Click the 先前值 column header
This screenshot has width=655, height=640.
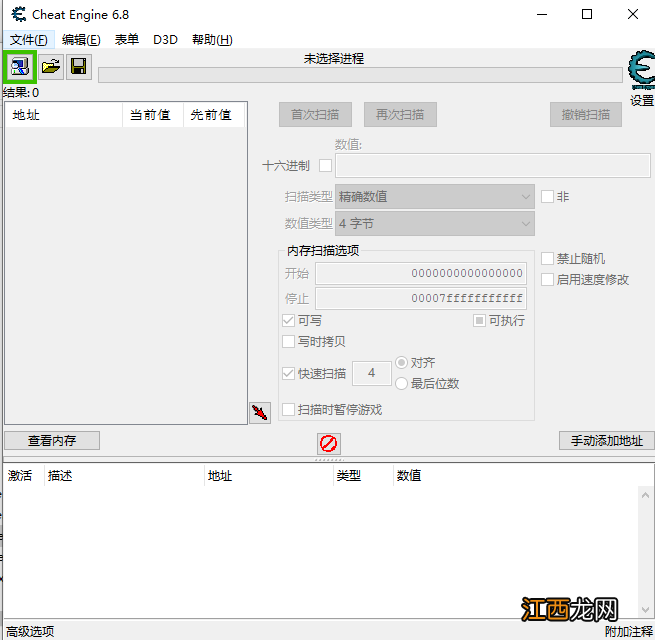coord(214,115)
